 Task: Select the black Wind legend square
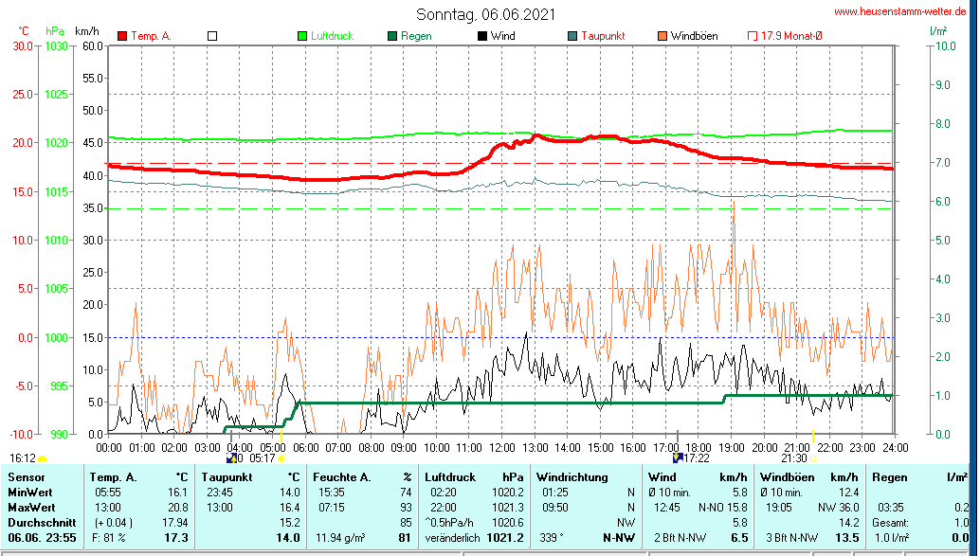click(482, 36)
